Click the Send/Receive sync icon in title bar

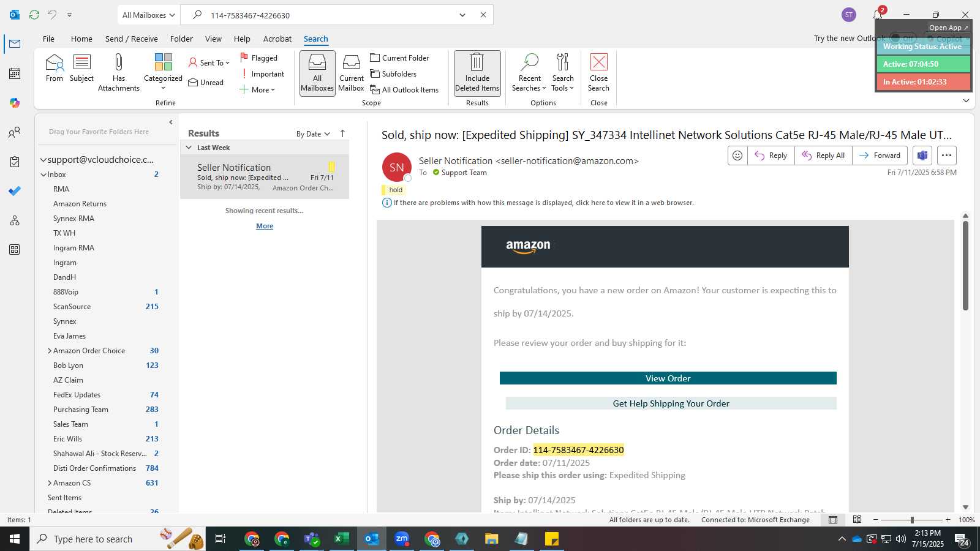[x=34, y=15]
